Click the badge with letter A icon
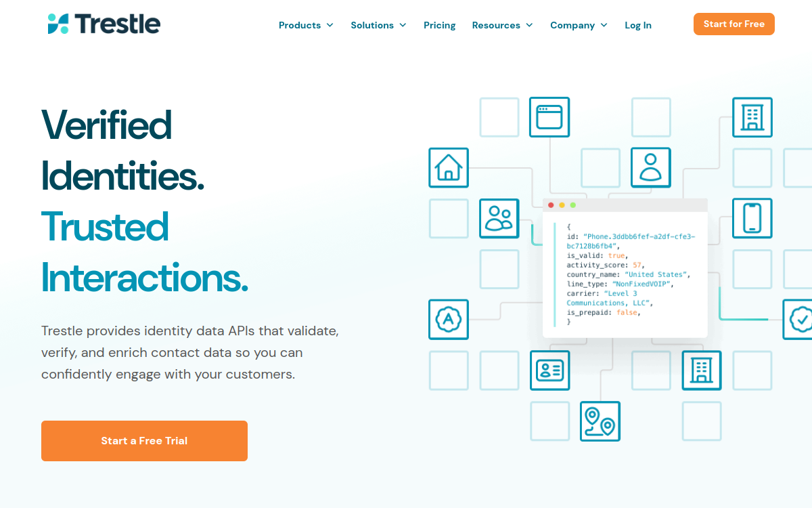 pyautogui.click(x=449, y=320)
